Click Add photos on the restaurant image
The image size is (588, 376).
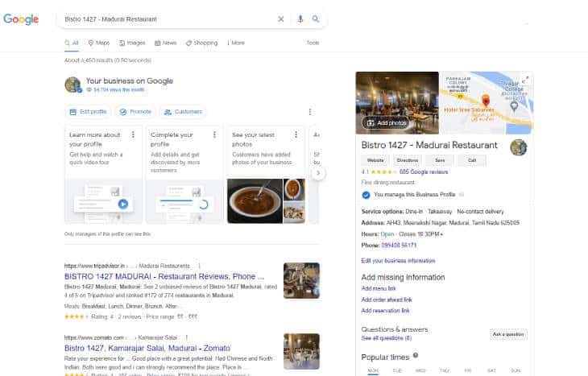pyautogui.click(x=385, y=123)
